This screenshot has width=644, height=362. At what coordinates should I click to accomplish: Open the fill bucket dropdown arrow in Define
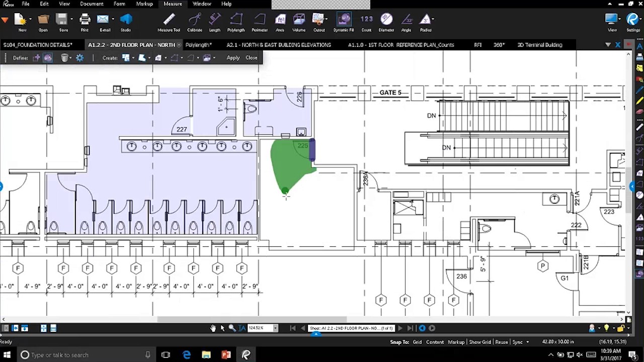[x=70, y=58]
